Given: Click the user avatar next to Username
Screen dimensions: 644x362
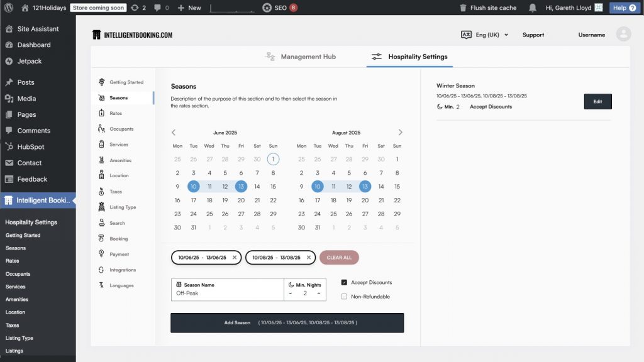Looking at the screenshot, I should (623, 35).
